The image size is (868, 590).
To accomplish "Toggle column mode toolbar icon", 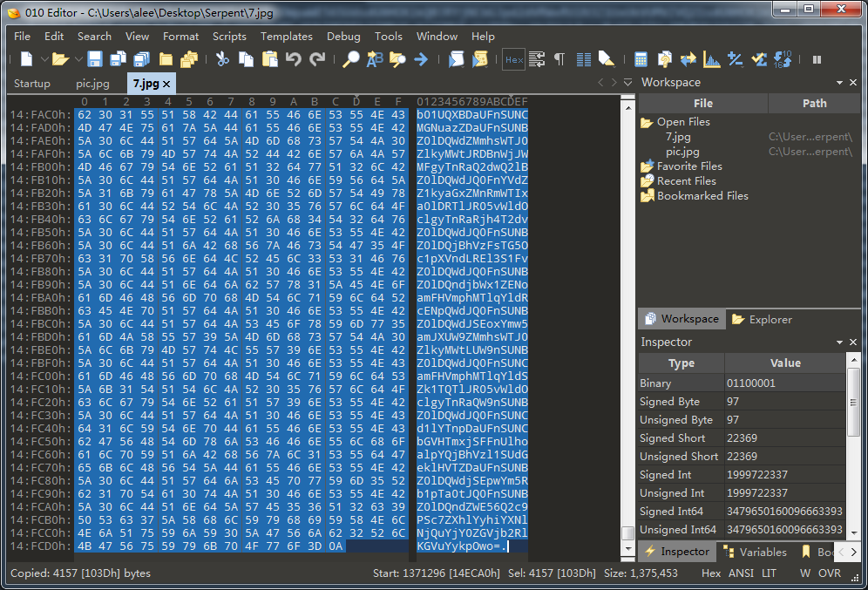I will pos(584,59).
